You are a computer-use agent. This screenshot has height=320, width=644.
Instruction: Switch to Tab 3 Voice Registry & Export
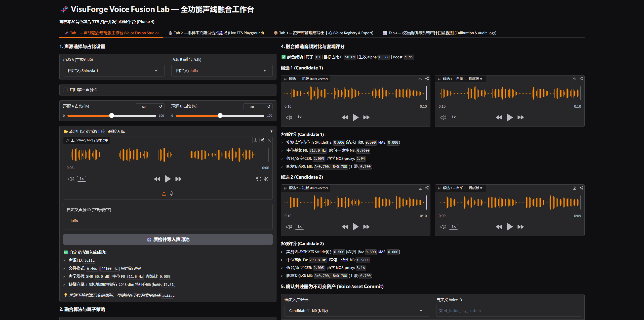coord(324,33)
